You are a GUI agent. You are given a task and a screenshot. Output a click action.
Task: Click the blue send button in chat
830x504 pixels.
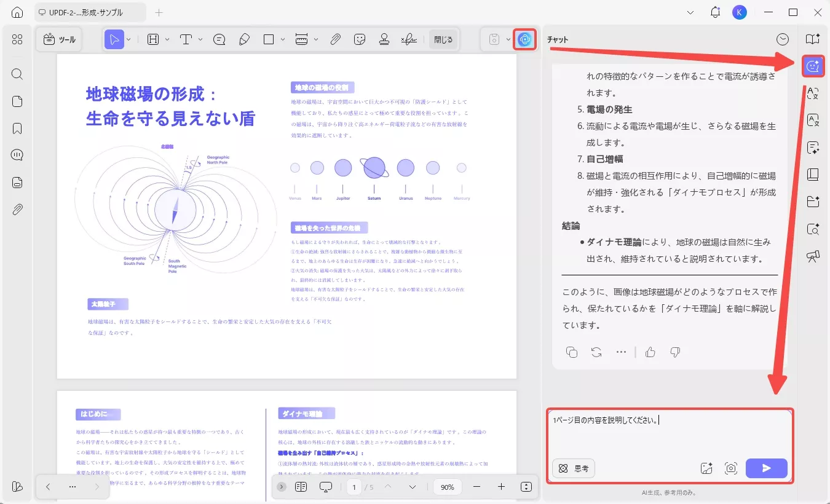[x=766, y=468]
